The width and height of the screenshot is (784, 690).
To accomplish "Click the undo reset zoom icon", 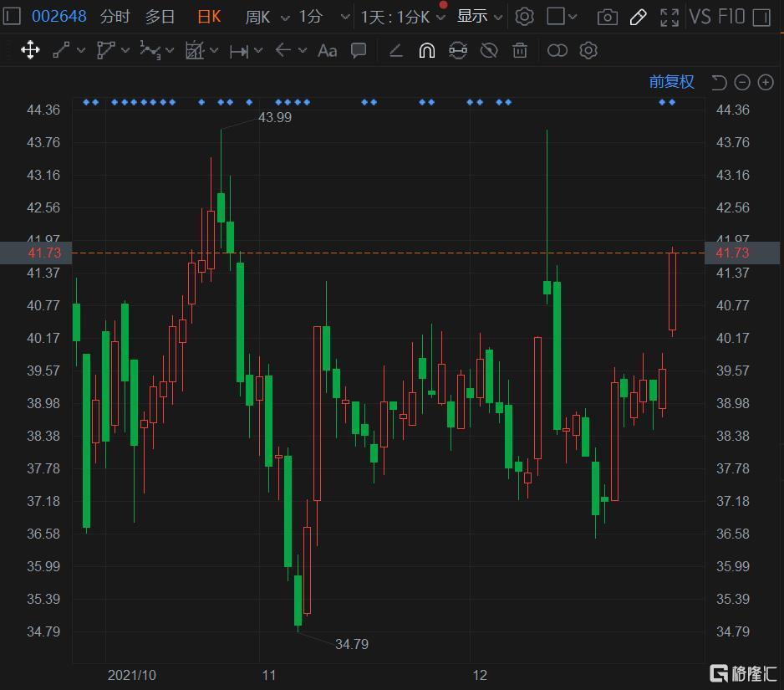I will (719, 82).
